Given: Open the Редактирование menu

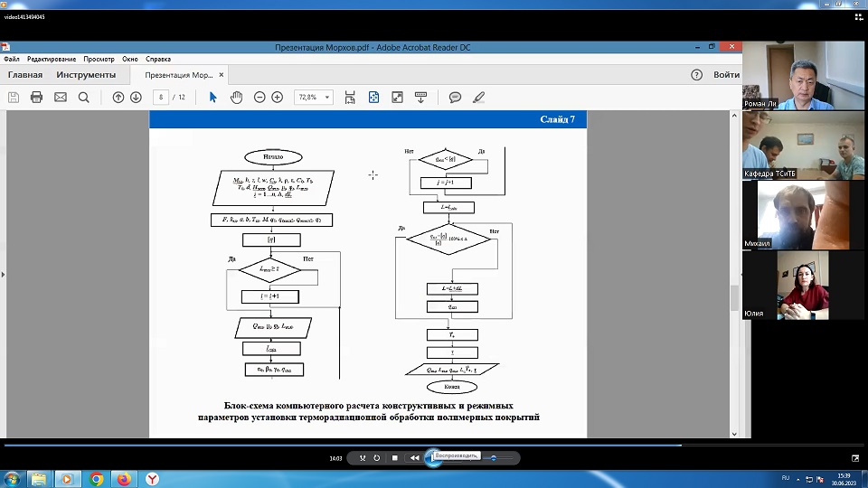Looking at the screenshot, I should (x=52, y=59).
